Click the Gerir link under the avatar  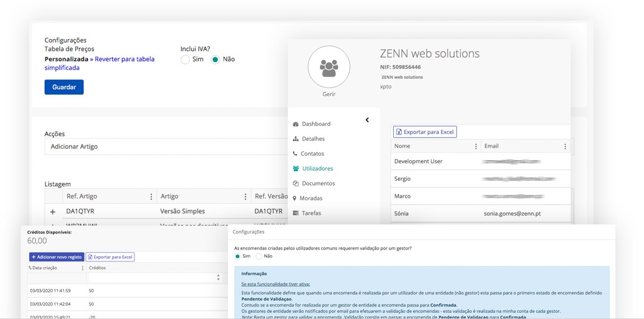tap(329, 94)
